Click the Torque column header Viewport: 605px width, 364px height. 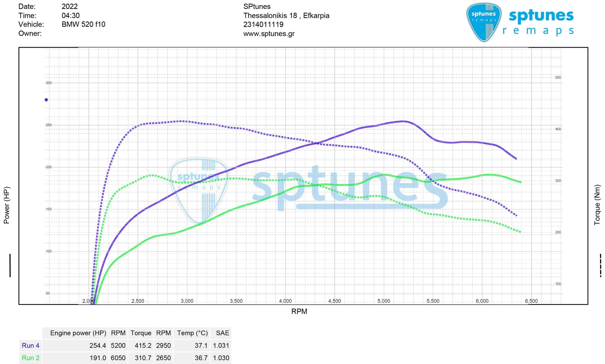pyautogui.click(x=141, y=333)
